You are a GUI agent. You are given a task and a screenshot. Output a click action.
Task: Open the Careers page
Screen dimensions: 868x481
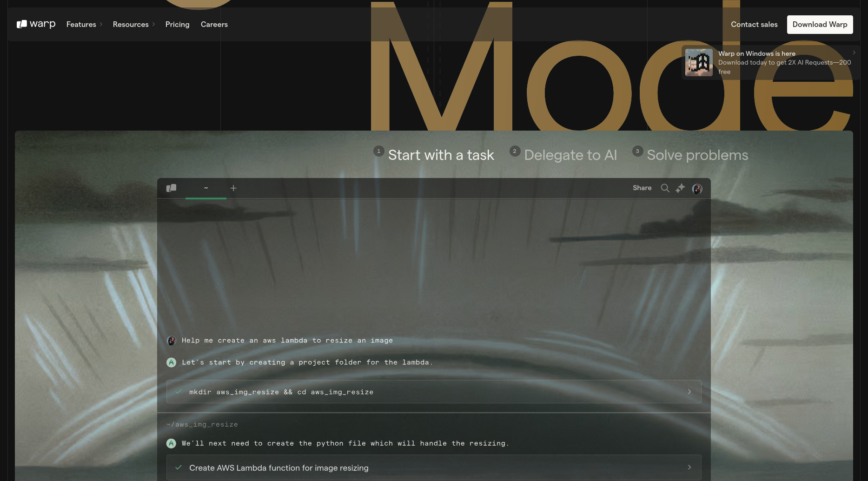[214, 24]
